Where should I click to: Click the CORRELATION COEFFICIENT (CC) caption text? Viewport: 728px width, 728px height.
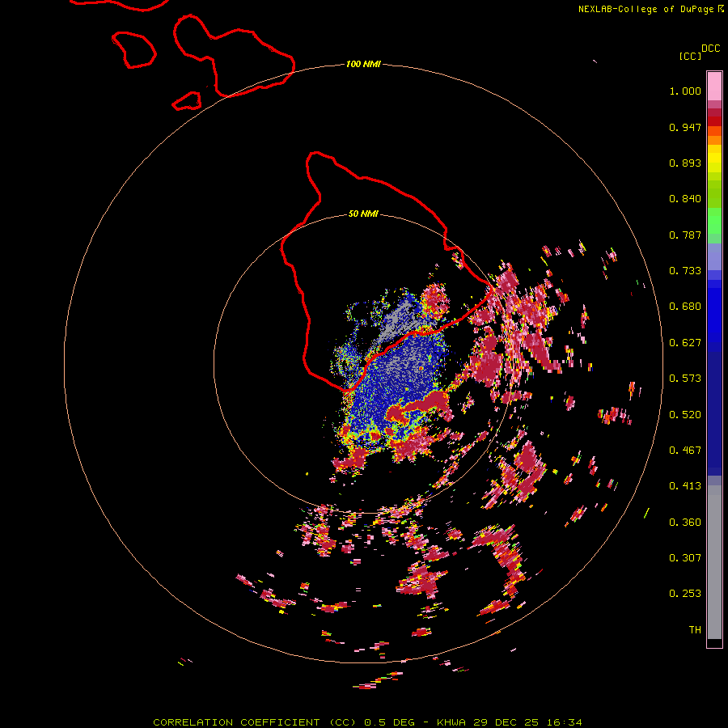(255, 722)
